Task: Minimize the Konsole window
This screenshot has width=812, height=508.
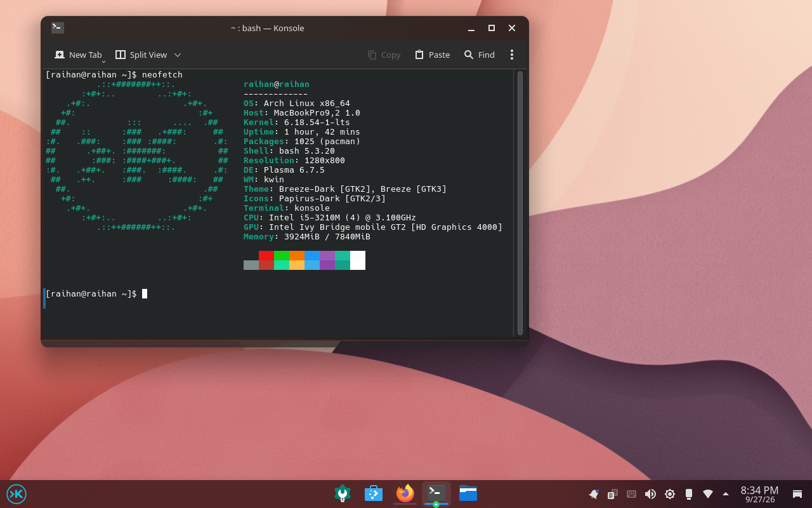Action: pos(471,29)
